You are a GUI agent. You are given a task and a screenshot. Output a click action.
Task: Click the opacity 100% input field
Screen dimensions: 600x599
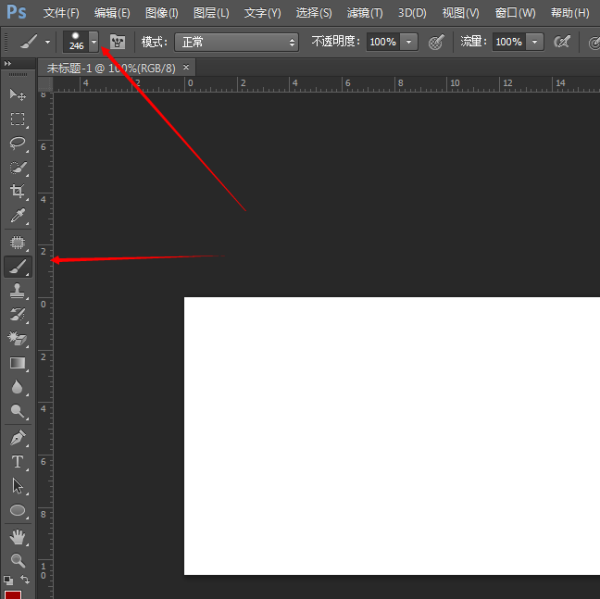[x=383, y=42]
